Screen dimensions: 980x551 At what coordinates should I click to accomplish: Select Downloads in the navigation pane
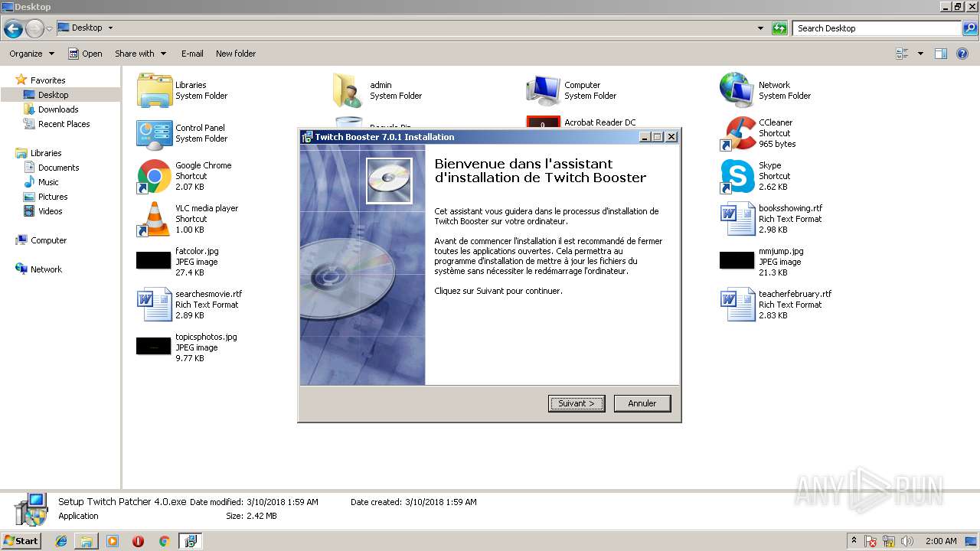pos(58,109)
